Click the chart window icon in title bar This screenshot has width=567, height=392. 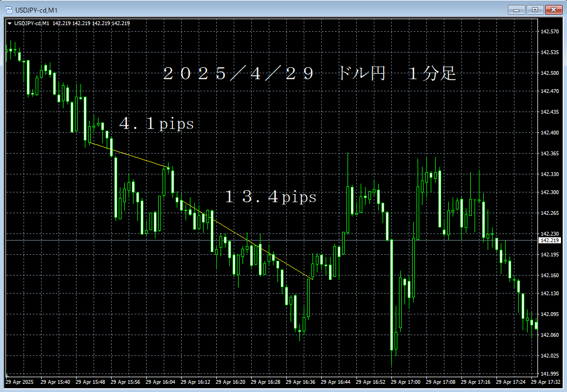pos(9,10)
